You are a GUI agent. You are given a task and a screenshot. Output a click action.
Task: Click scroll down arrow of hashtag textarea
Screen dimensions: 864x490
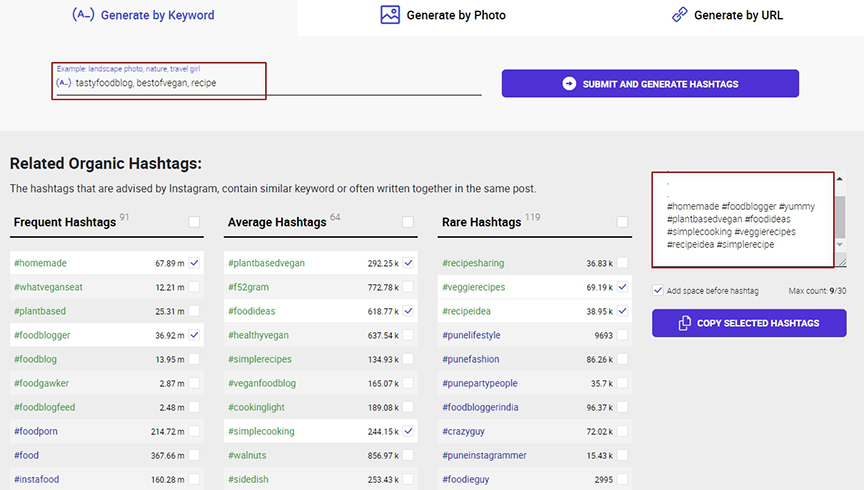(x=840, y=244)
